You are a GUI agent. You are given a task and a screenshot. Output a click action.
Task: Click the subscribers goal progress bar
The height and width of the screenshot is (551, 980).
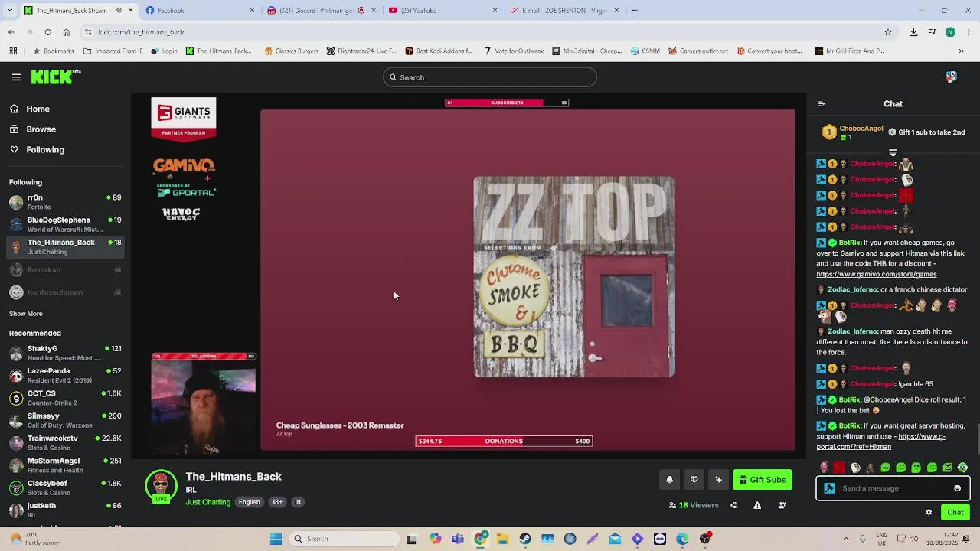[x=507, y=103]
